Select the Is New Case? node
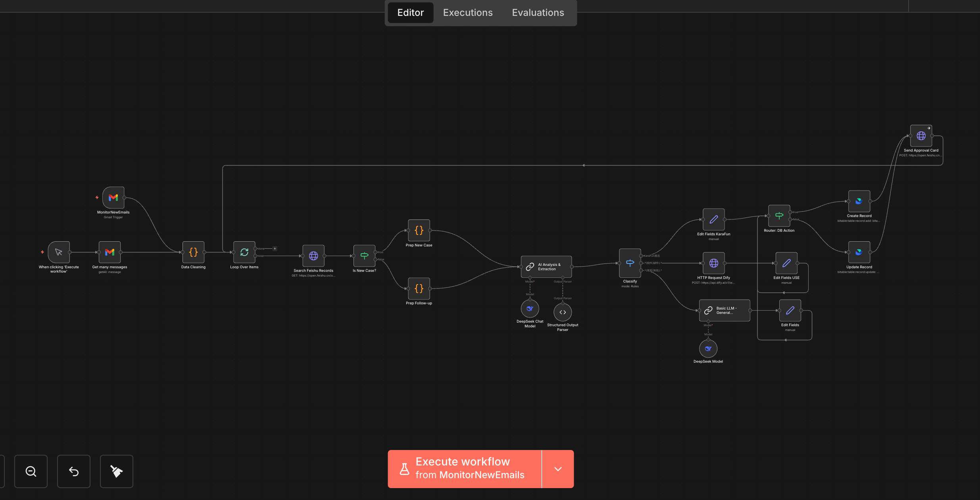 point(364,256)
